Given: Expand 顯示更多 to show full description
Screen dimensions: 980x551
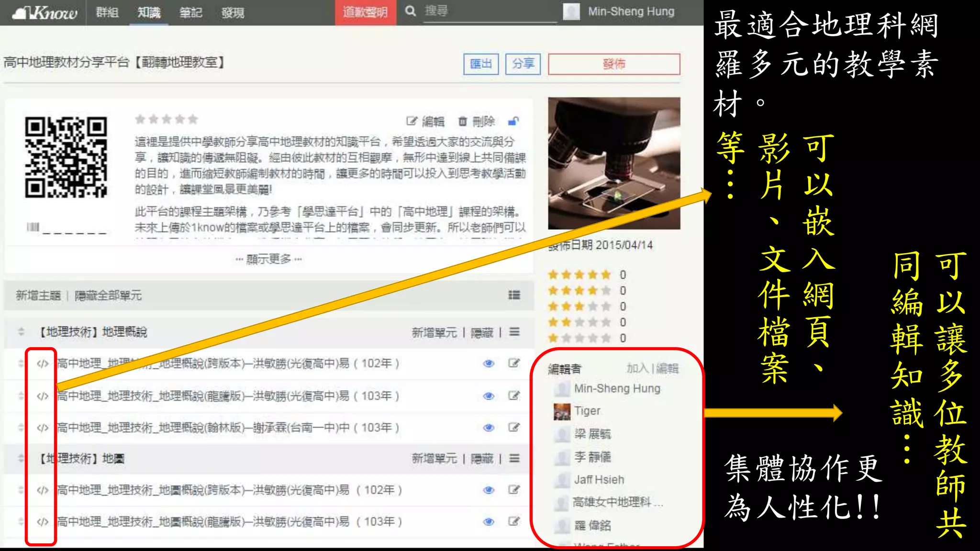Looking at the screenshot, I should pos(268,259).
